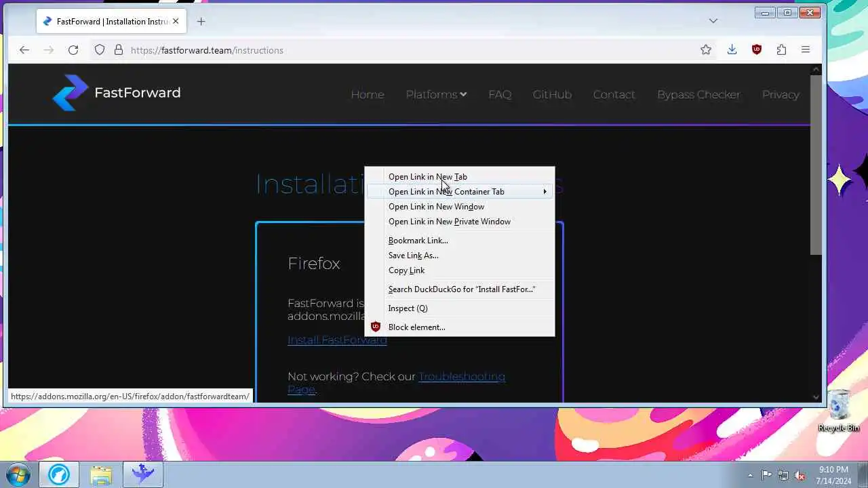Open the list all tabs dropdown arrow
This screenshot has height=488, width=868.
(x=713, y=21)
